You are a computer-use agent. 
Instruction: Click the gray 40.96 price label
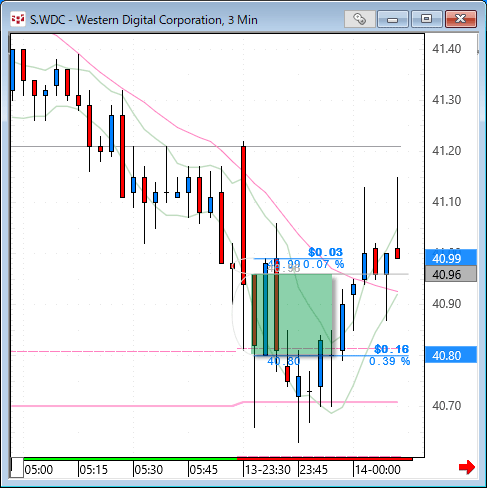pos(451,274)
